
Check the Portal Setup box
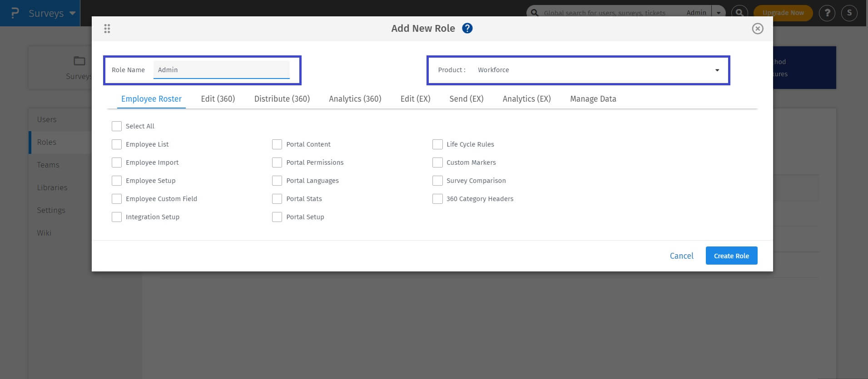[277, 217]
